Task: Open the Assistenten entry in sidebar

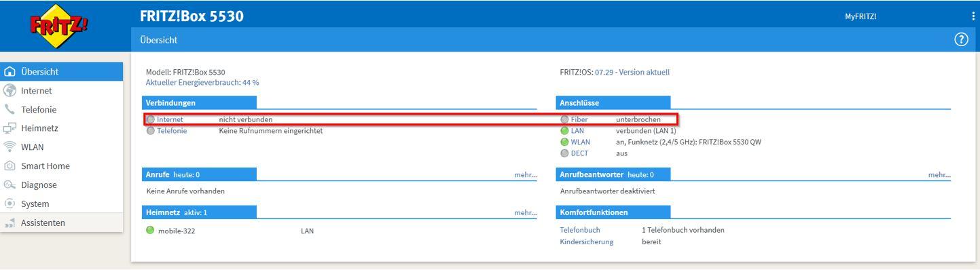Action: coord(62,223)
